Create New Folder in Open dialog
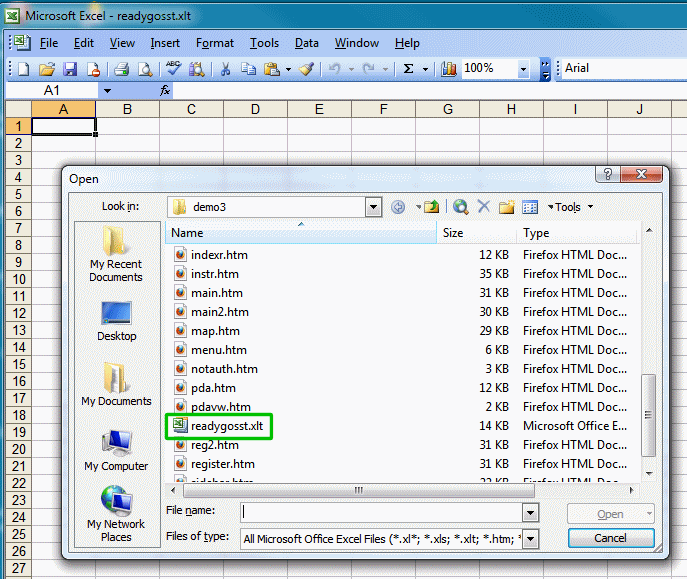 click(506, 207)
